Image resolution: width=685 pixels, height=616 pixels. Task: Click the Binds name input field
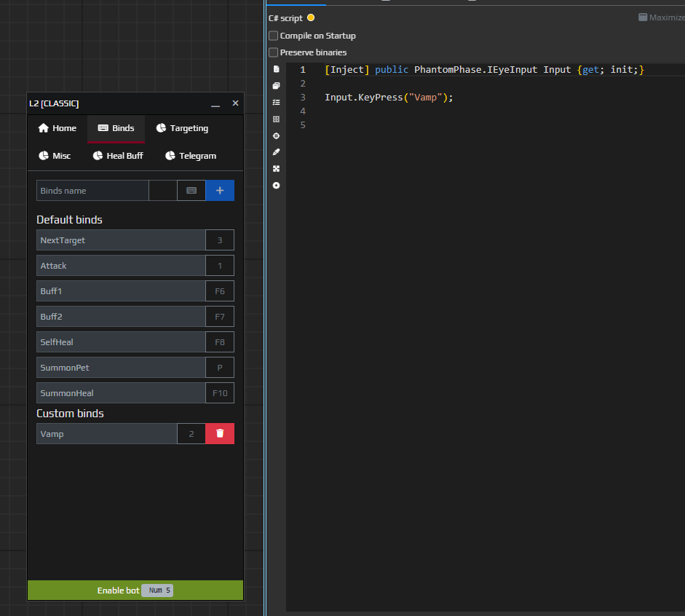[x=92, y=191]
